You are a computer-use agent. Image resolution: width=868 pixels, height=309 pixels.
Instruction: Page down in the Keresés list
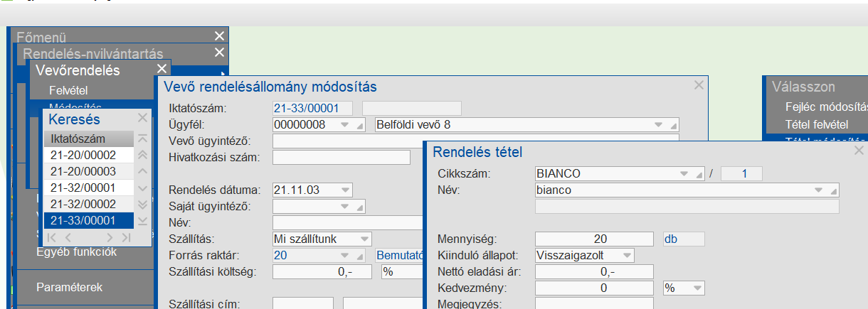[143, 204]
